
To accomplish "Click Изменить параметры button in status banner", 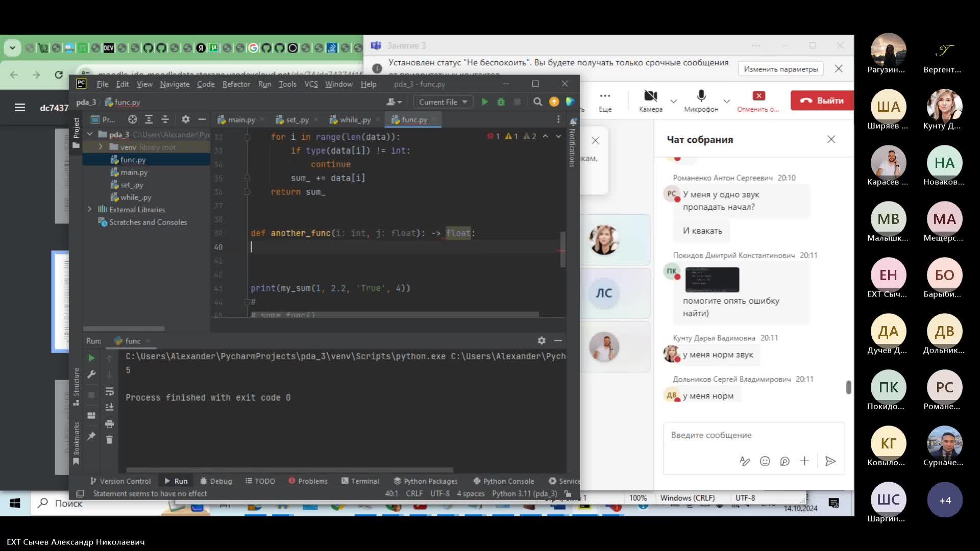I will click(x=780, y=69).
